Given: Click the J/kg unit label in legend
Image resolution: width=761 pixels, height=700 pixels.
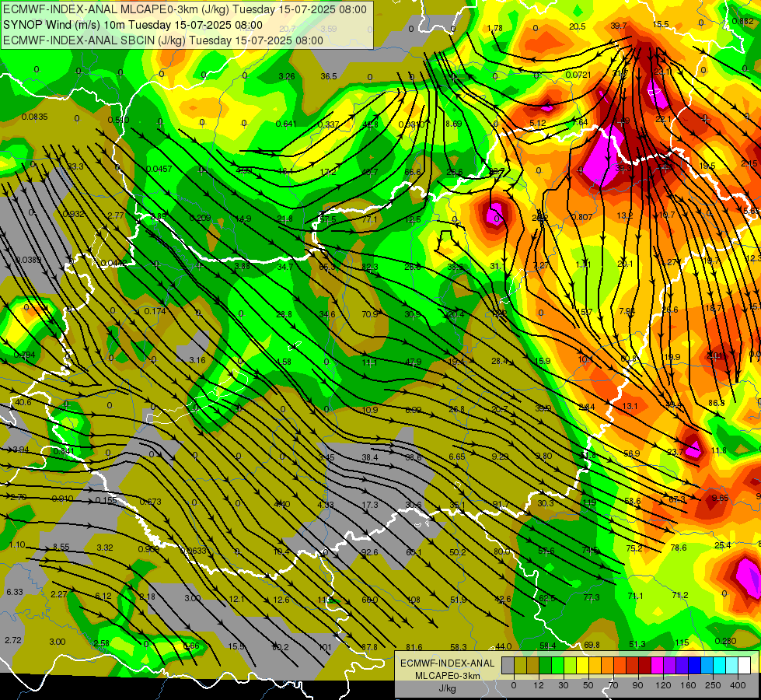Looking at the screenshot, I should click(447, 688).
